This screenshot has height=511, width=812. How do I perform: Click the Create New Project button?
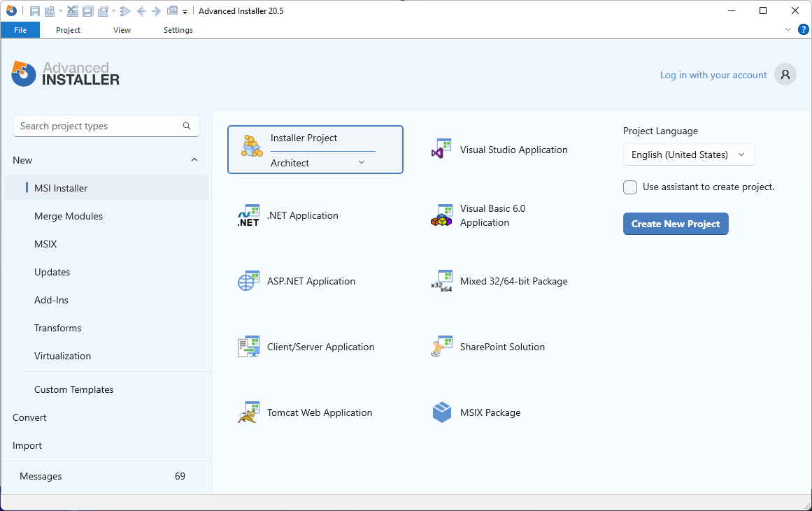coord(676,224)
